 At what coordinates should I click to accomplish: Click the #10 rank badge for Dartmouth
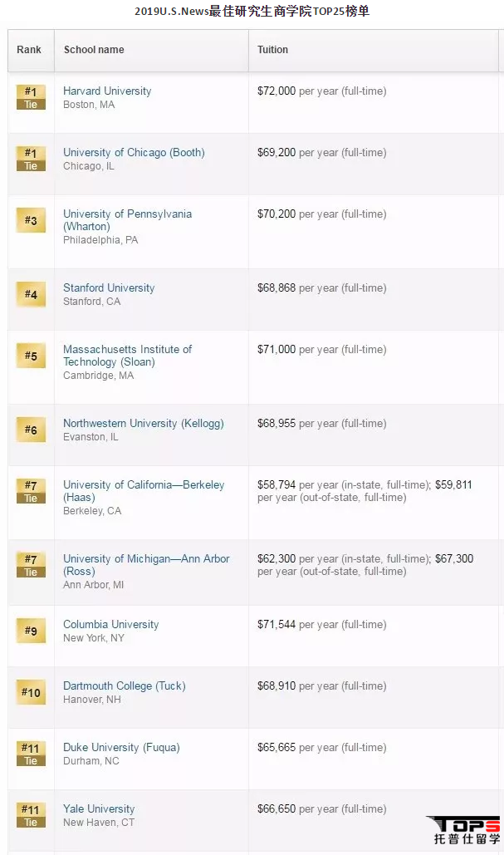[31, 692]
